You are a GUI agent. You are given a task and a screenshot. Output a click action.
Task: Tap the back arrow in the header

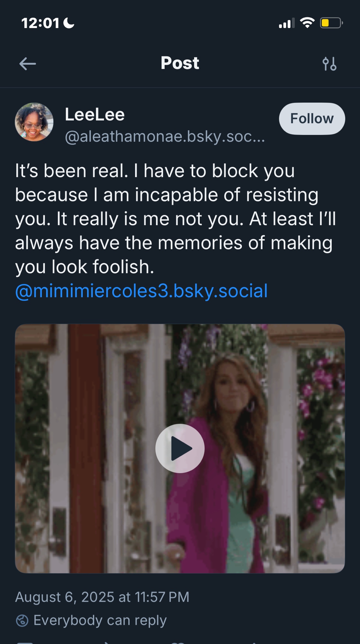click(28, 64)
